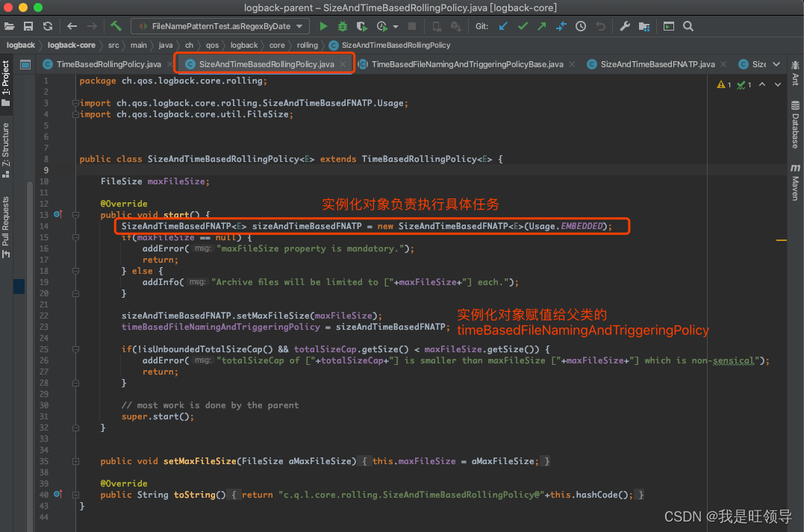Image resolution: width=804 pixels, height=532 pixels.
Task: Click the Synchronize refresh icon
Action: point(48,26)
